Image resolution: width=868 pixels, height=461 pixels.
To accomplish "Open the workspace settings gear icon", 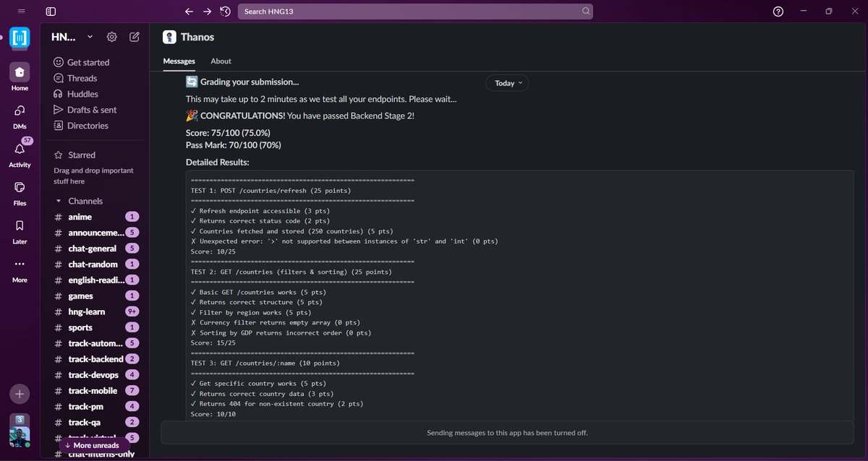I will tap(111, 36).
